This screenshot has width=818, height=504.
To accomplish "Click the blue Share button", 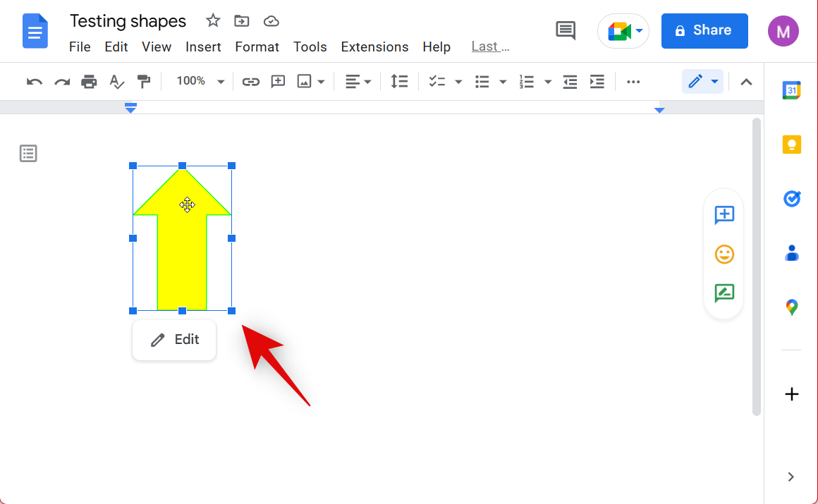I will [x=704, y=31].
